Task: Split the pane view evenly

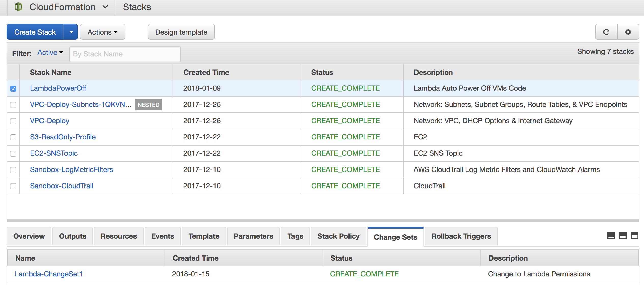Action: 623,236
